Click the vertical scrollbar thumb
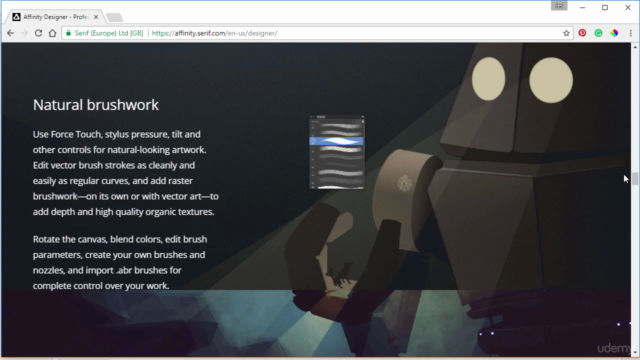The height and width of the screenshot is (360, 640). pyautogui.click(x=635, y=179)
